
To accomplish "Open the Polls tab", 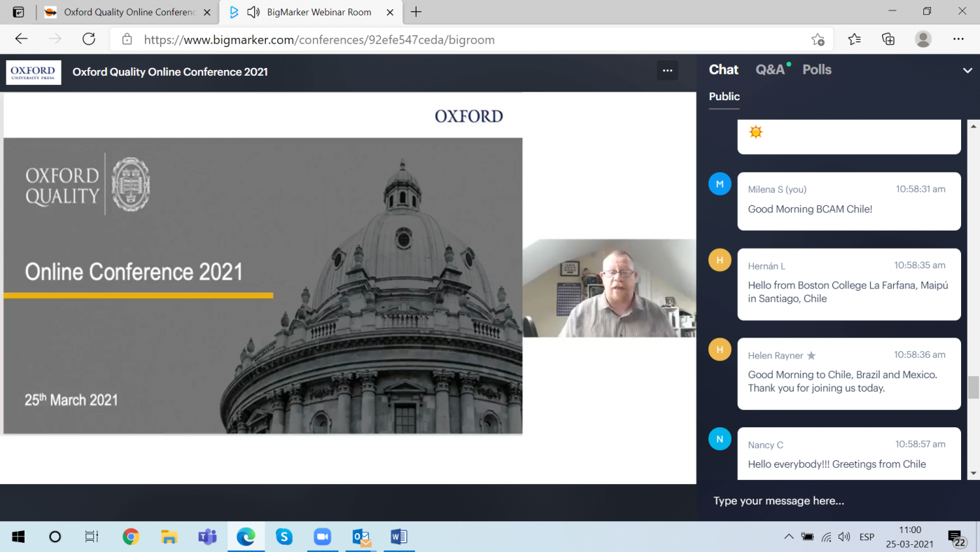I will pyautogui.click(x=817, y=69).
